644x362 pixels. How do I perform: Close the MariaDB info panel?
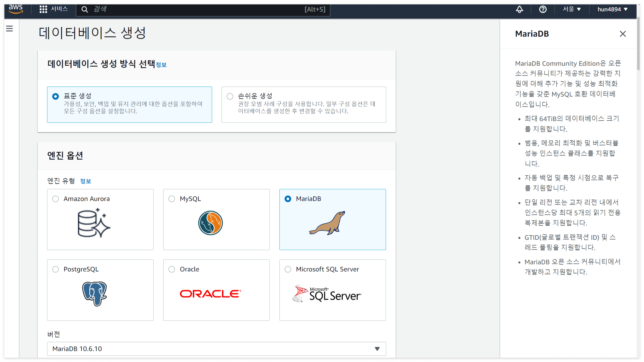pos(623,34)
